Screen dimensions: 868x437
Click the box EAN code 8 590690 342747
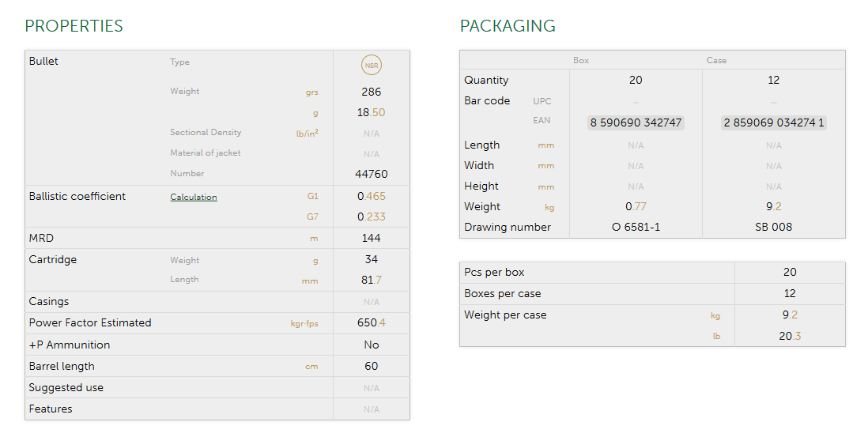tap(636, 122)
